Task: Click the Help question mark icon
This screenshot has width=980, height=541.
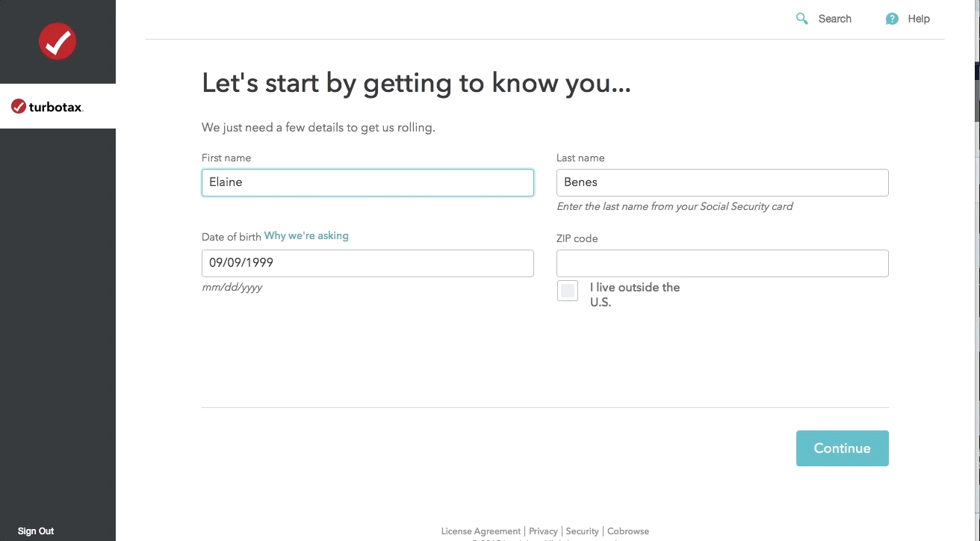Action: coord(892,19)
